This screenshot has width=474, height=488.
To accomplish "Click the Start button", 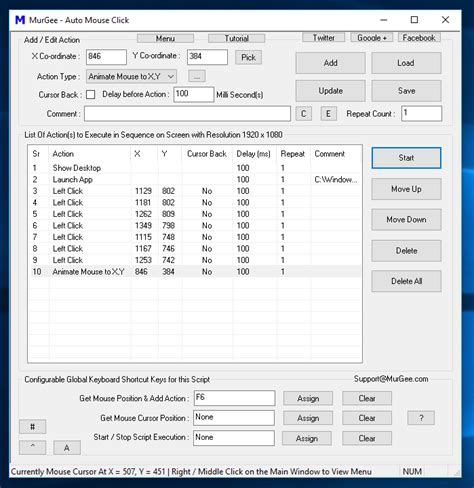I will pos(406,158).
